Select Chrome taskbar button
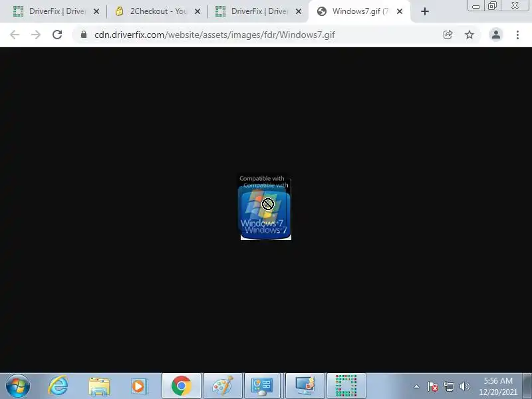Viewport: 532px width, 399px height. coord(182,386)
